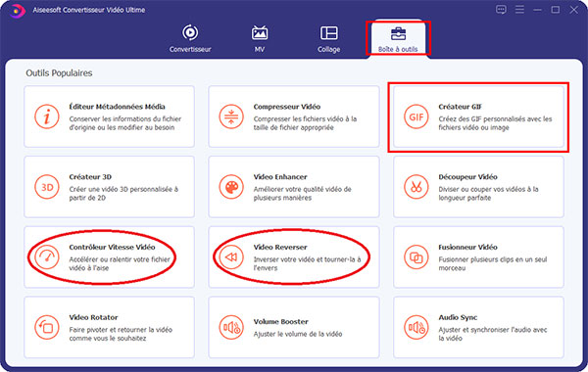Click the Éditeur Métadonnées Média info icon
This screenshot has width=588, height=372.
tap(47, 116)
